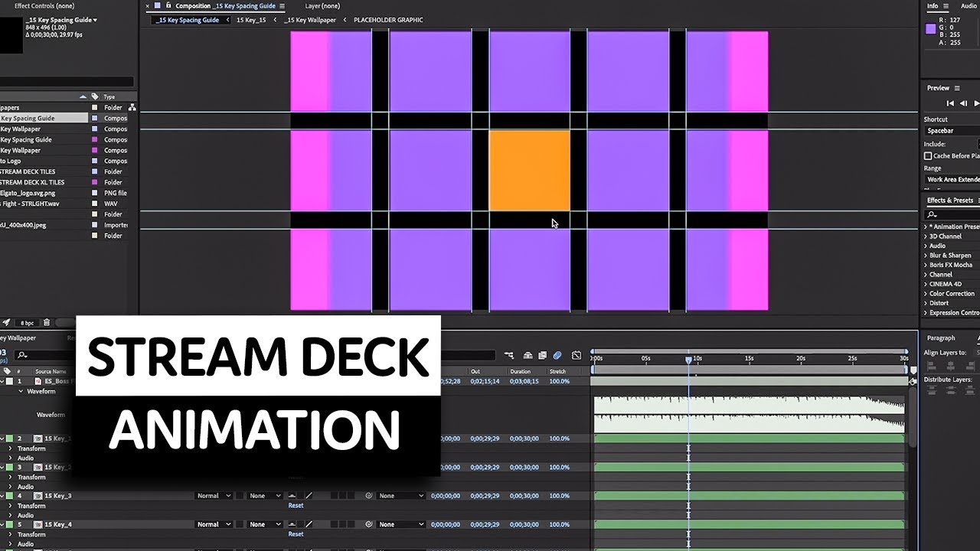
Task: Expand the Transform group under 15 Key_3
Action: click(x=10, y=506)
